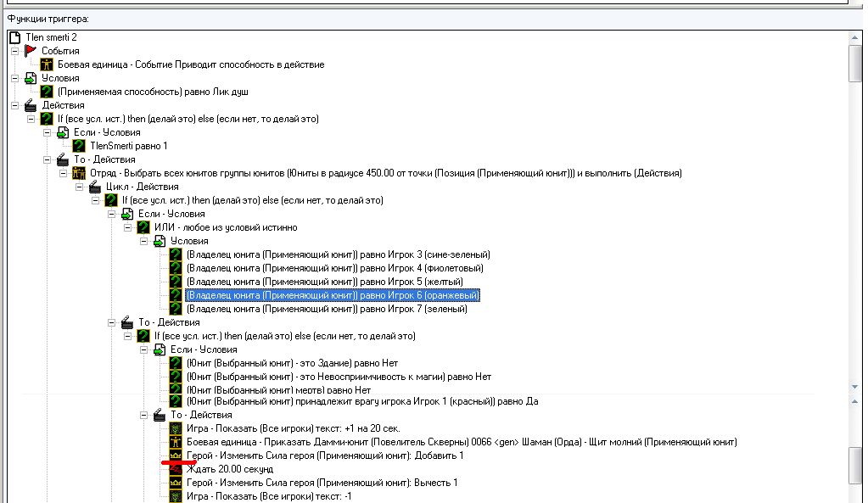Viewport: 868px width, 503px height.
Task: Collapse the top-level Условия node containing Лик душ
Action: (x=15, y=78)
